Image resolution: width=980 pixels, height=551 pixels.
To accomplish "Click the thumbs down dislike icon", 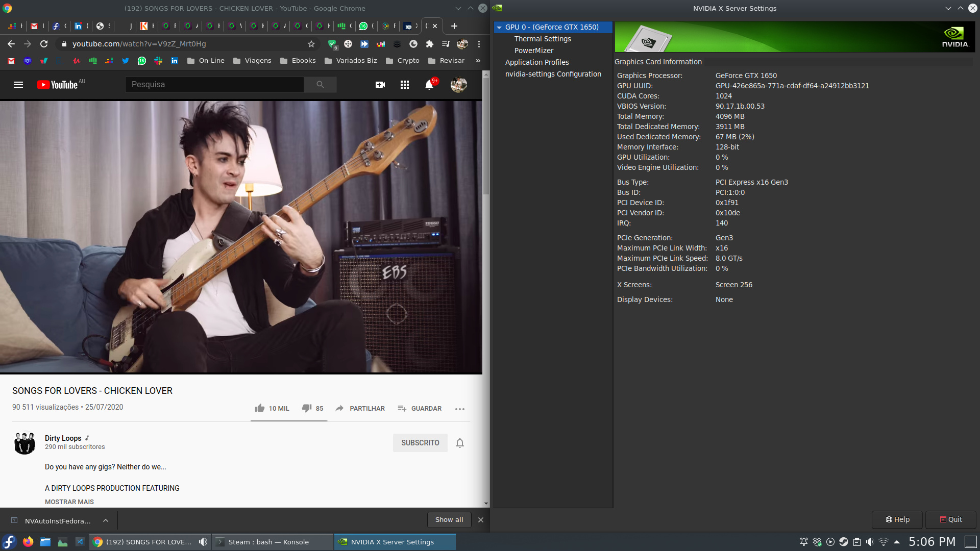I will (307, 408).
